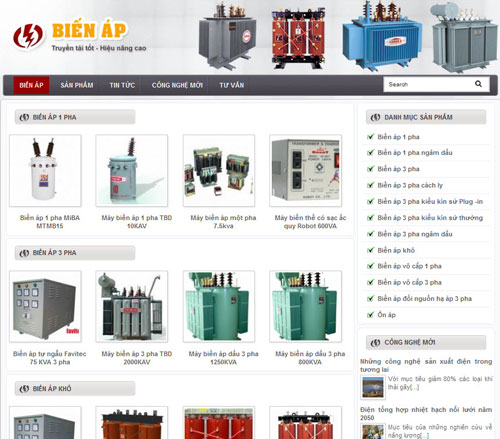Open the BIẾN ÁP site title link
This screenshot has height=439, width=500.
point(89,31)
